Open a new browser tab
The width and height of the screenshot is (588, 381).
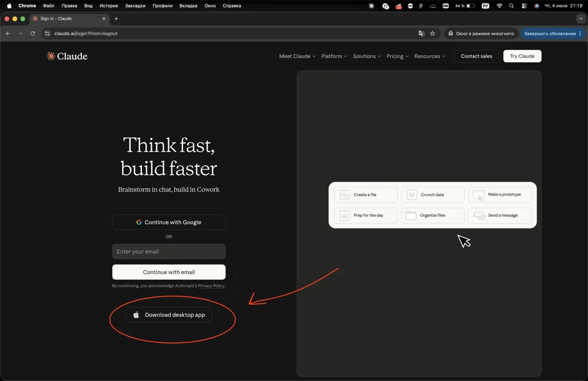click(x=116, y=19)
